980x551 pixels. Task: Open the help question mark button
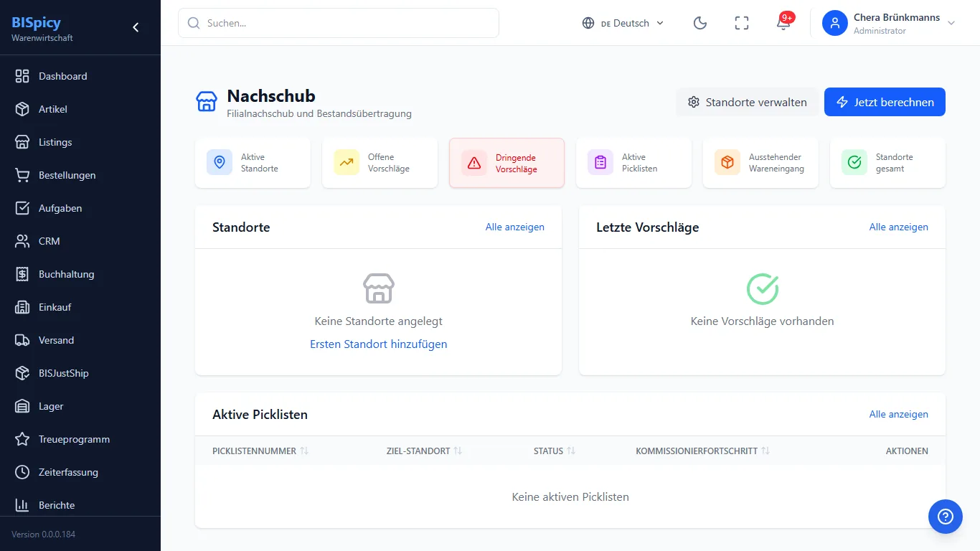946,517
